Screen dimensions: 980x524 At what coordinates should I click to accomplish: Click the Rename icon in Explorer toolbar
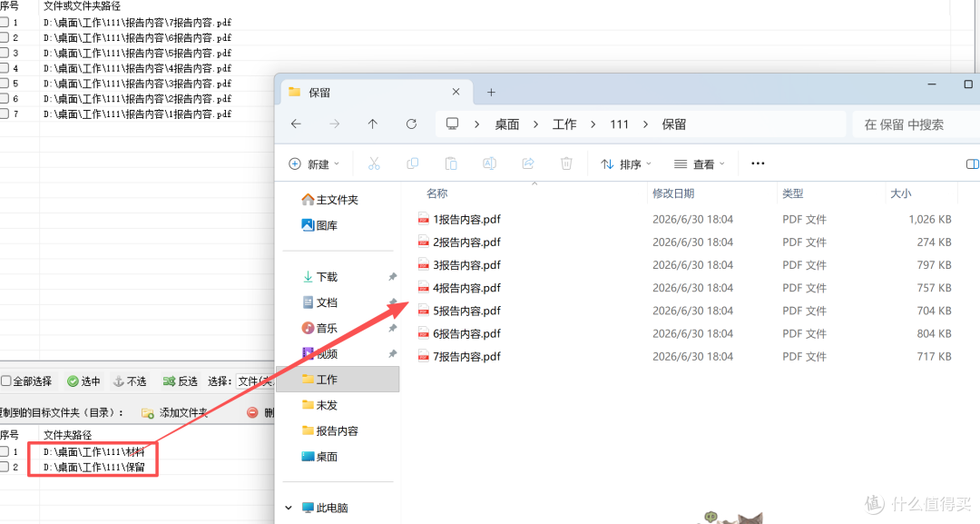pyautogui.click(x=489, y=163)
